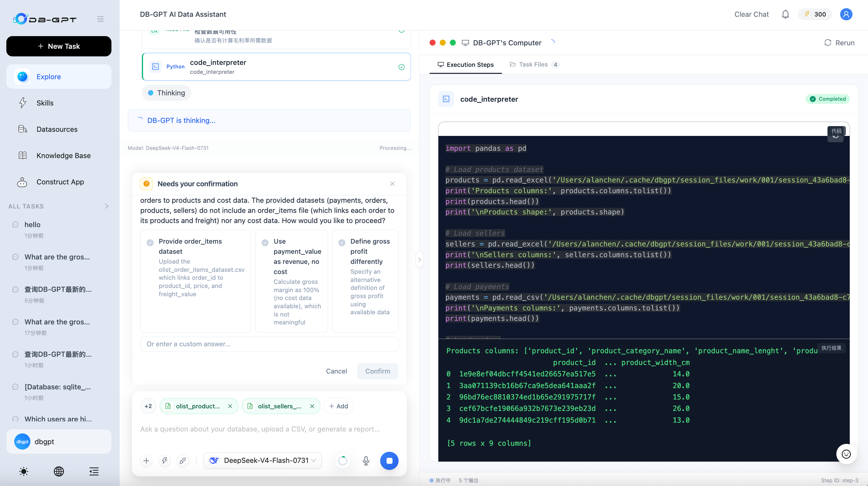Click the Rerun button label
Viewport: 868px width, 486px height.
[x=845, y=43]
